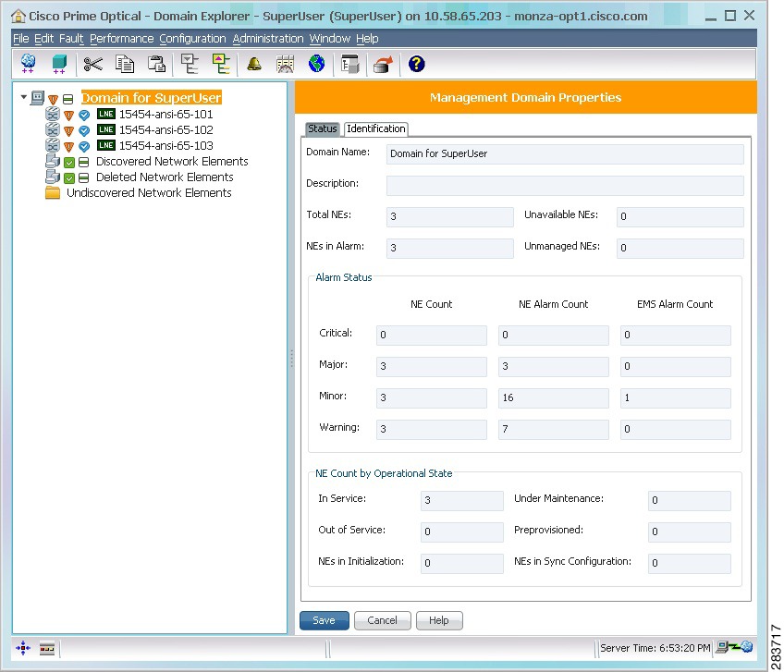Click the In Service count field
Image resolution: width=784 pixels, height=672 pixels.
[x=462, y=500]
